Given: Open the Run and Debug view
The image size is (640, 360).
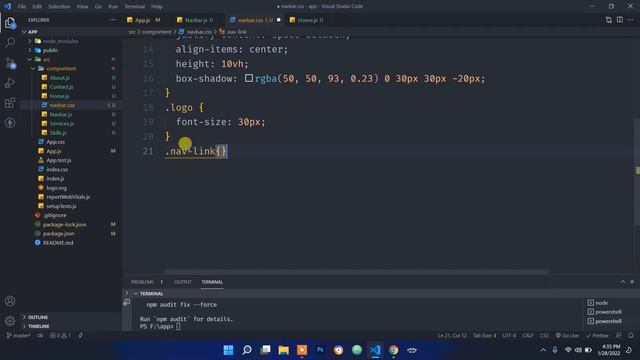Looking at the screenshot, I should 10,83.
